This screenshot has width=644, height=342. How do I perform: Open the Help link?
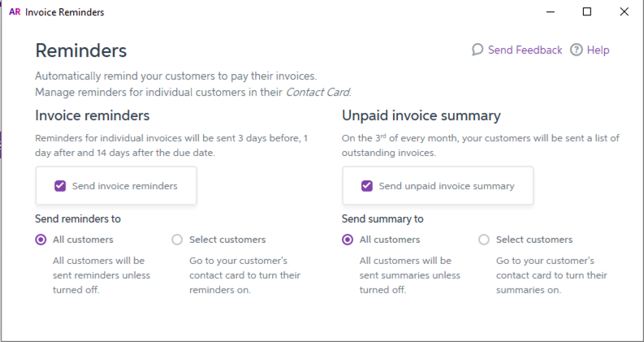[x=598, y=50]
